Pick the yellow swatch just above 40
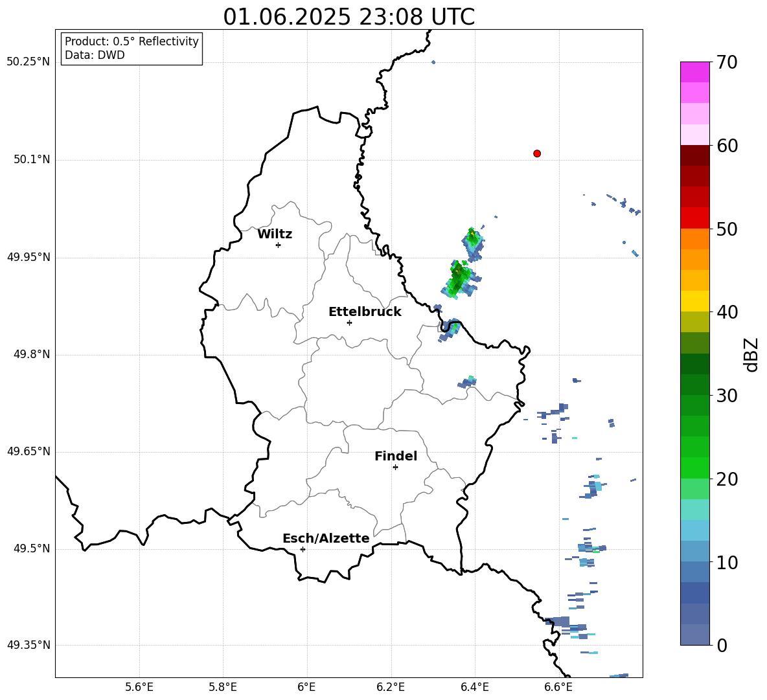Screen dimensions: 767x700 [x=695, y=301]
